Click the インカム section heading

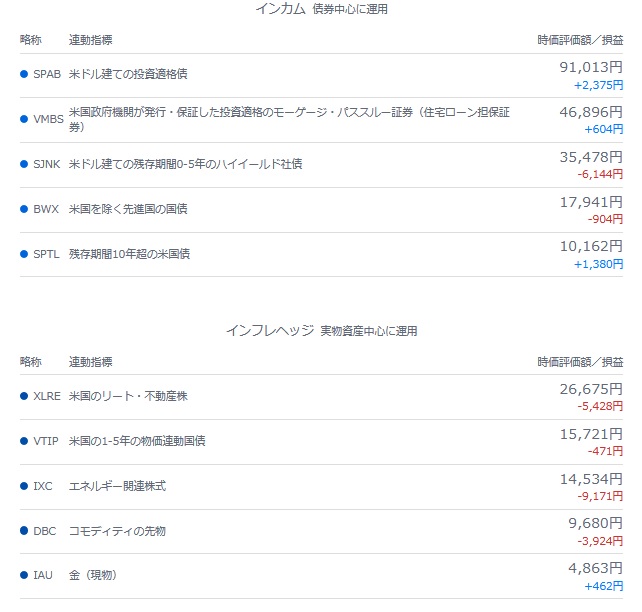(x=281, y=9)
